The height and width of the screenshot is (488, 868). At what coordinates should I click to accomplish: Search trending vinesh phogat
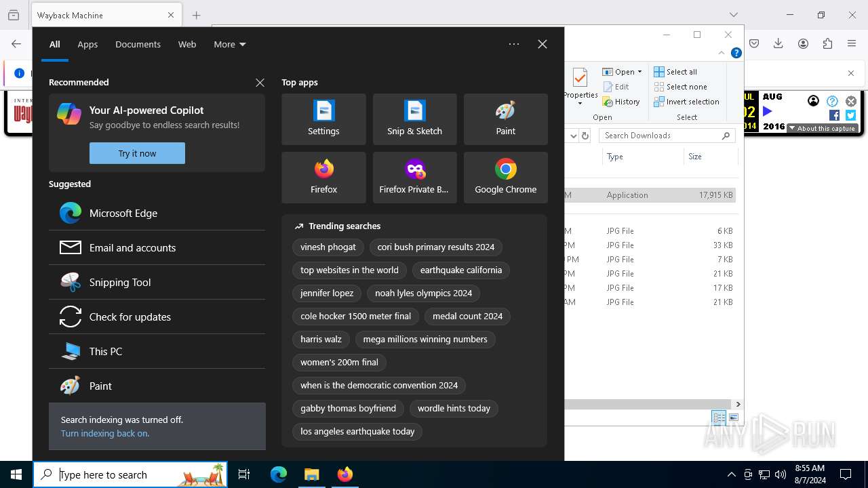(328, 247)
